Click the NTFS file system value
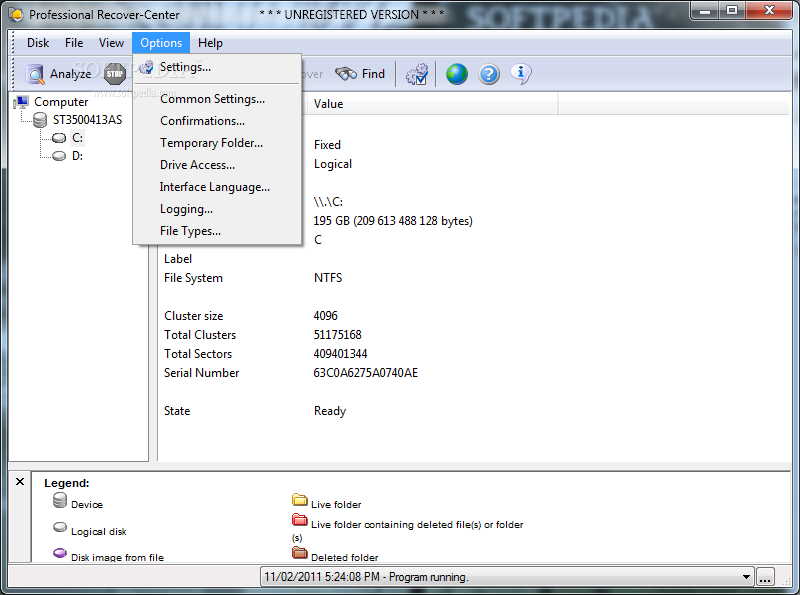 tap(328, 278)
